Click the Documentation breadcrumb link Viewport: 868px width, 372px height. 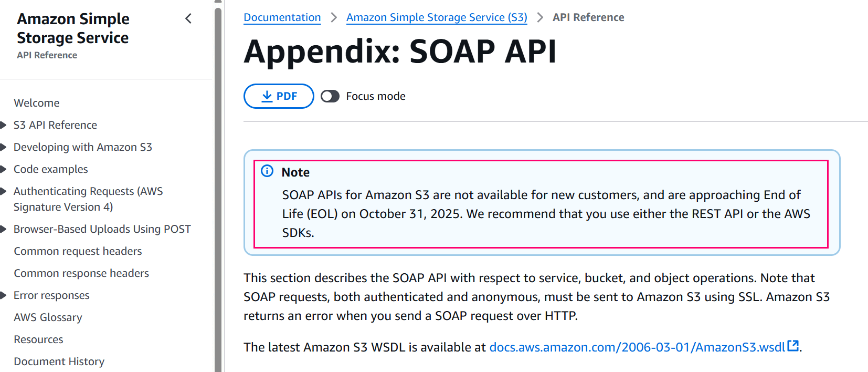pos(282,17)
